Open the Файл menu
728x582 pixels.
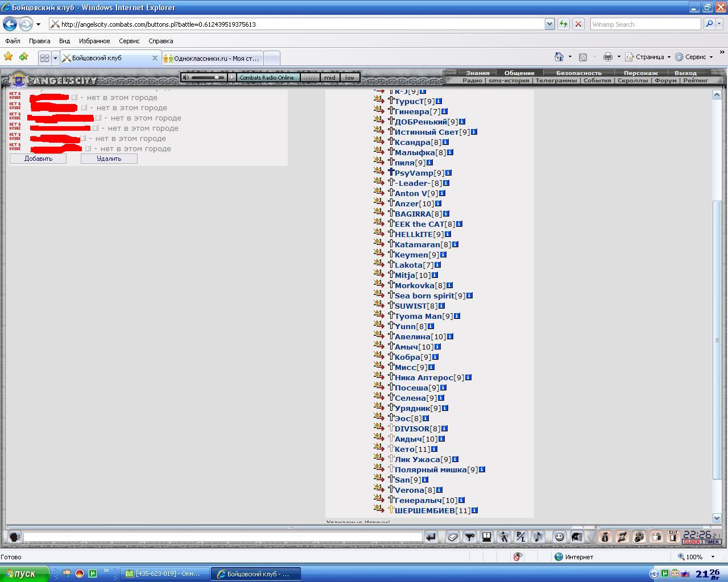[13, 41]
